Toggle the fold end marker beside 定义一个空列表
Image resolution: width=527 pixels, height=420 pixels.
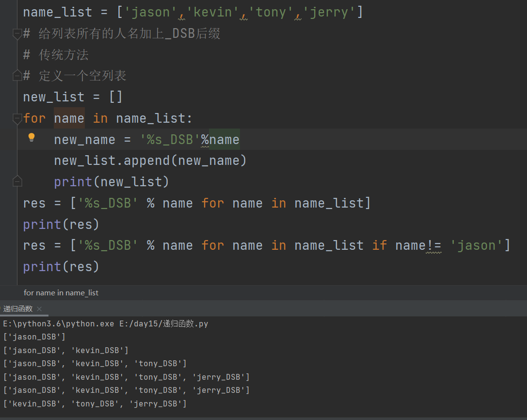pyautogui.click(x=17, y=76)
